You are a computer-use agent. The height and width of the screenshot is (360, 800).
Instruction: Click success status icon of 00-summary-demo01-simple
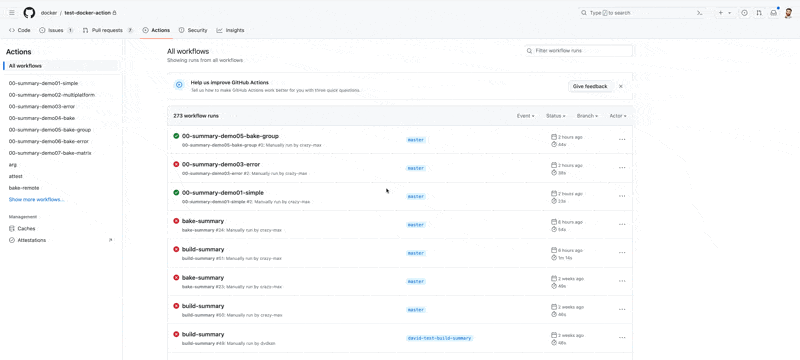176,193
